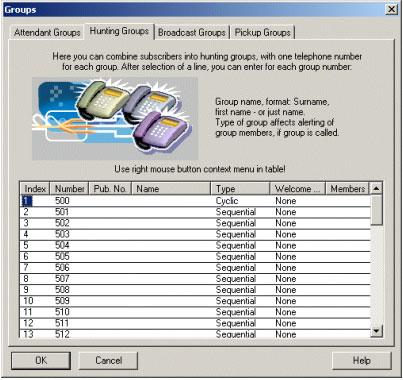Select group number 507
Screen dimensions: 403x380
click(x=196, y=279)
